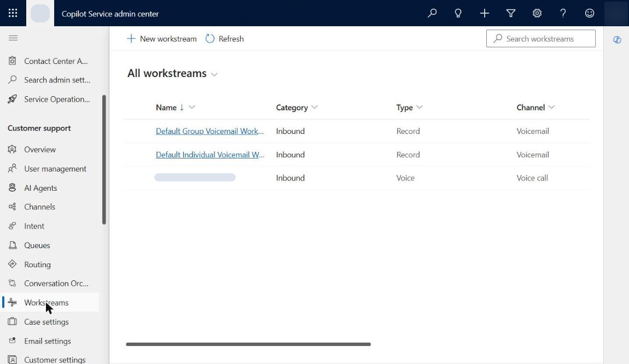
Task: Navigate to Customer settings
Action: (55, 360)
